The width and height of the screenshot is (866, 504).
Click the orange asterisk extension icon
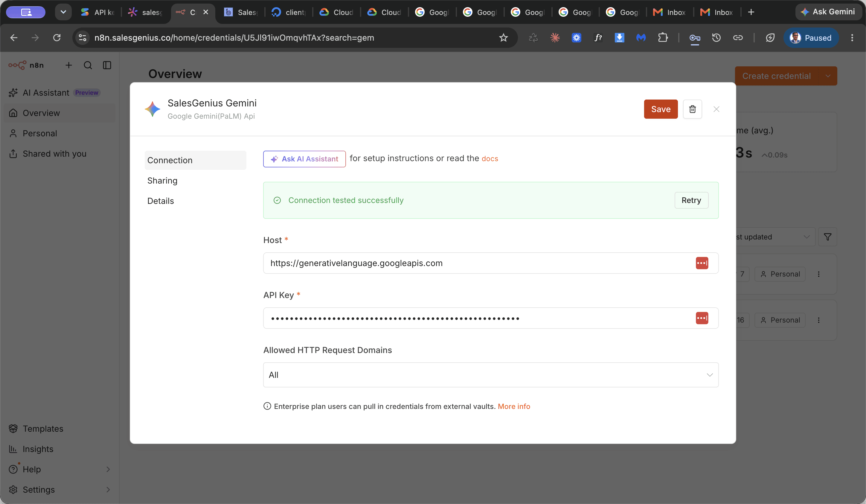(555, 38)
